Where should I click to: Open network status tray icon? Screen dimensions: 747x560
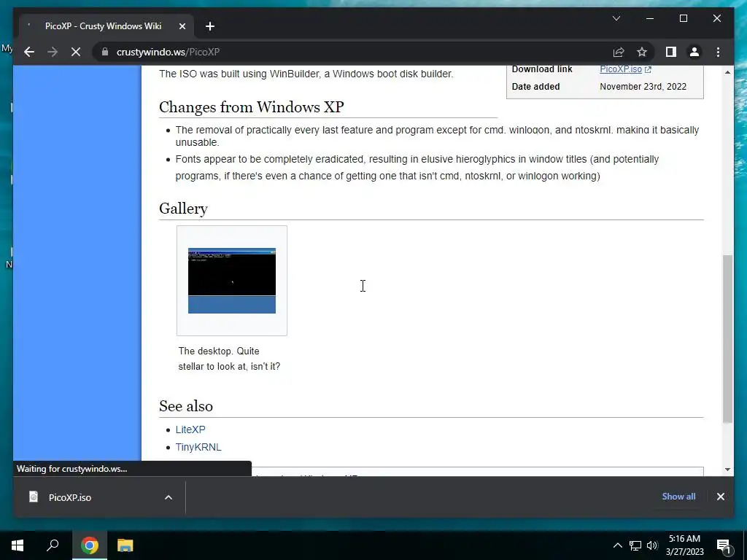[635, 545]
